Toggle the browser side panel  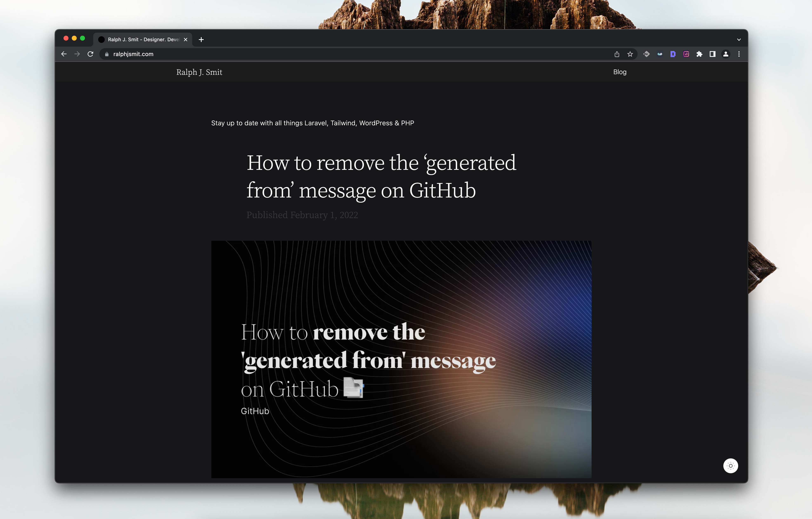pyautogui.click(x=713, y=54)
